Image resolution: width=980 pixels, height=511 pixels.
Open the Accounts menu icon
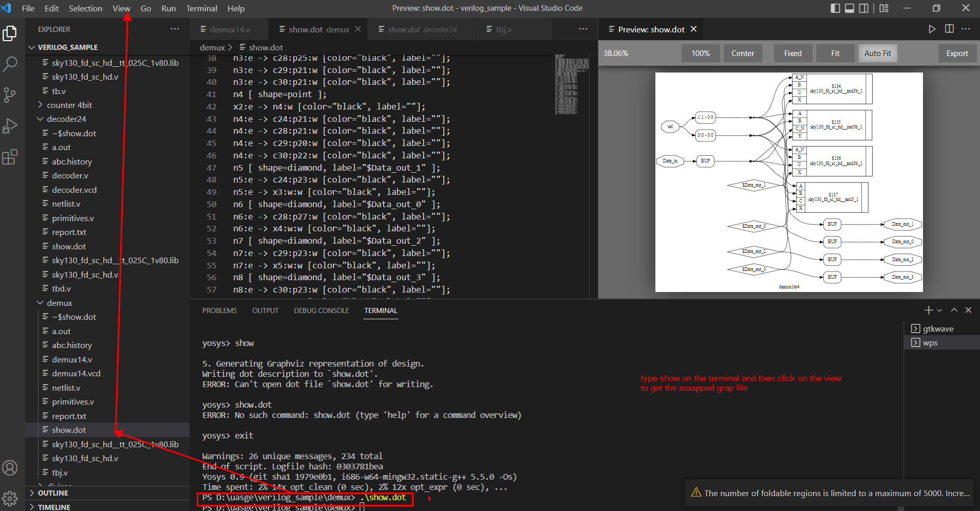[10, 468]
